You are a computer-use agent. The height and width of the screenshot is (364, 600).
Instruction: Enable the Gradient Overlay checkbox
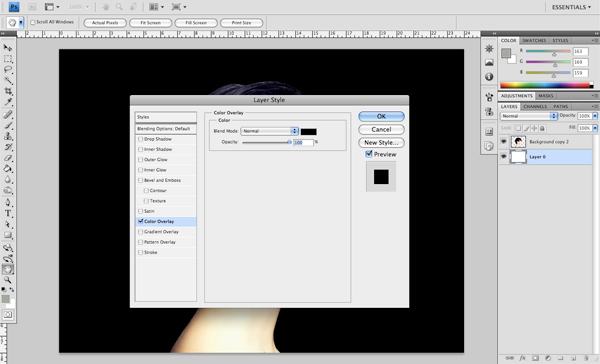coord(140,232)
